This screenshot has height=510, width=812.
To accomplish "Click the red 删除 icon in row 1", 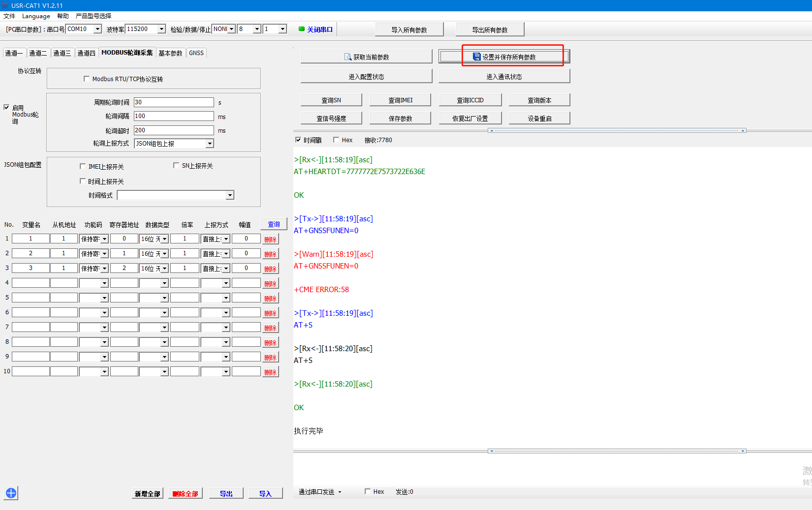I will (x=270, y=240).
